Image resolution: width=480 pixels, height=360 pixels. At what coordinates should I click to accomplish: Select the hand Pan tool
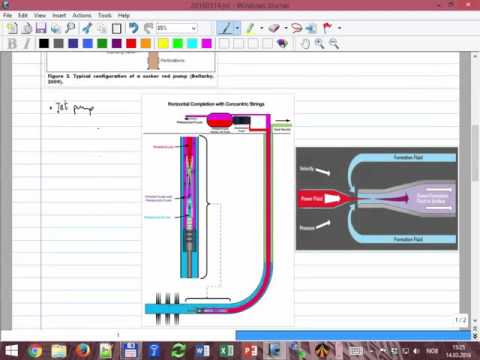click(x=305, y=44)
